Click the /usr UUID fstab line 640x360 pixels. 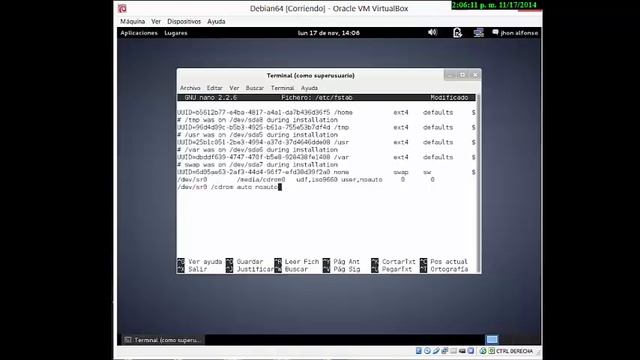[x=327, y=142]
